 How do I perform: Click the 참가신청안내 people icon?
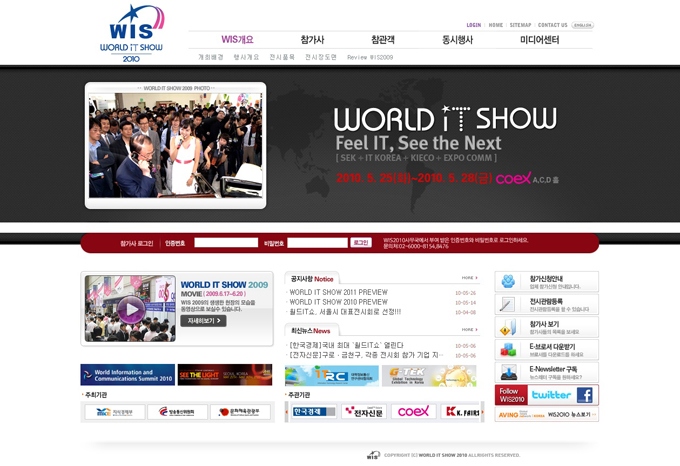(508, 282)
